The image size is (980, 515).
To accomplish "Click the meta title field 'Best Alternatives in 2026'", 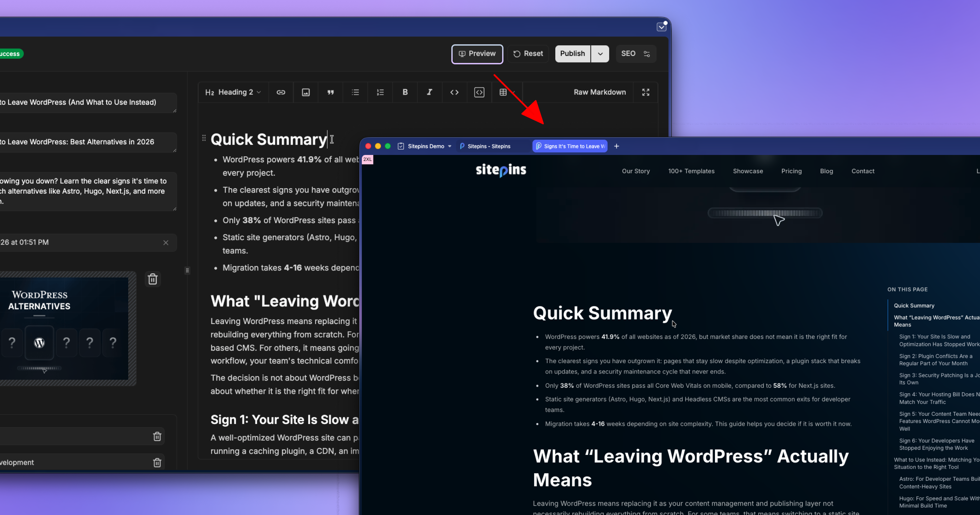I will [87, 142].
